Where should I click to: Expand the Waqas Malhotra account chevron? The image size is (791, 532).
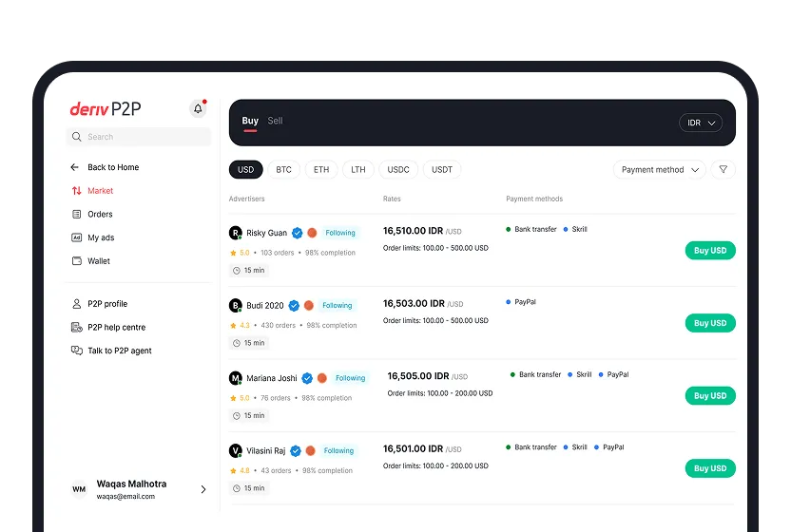[203, 489]
